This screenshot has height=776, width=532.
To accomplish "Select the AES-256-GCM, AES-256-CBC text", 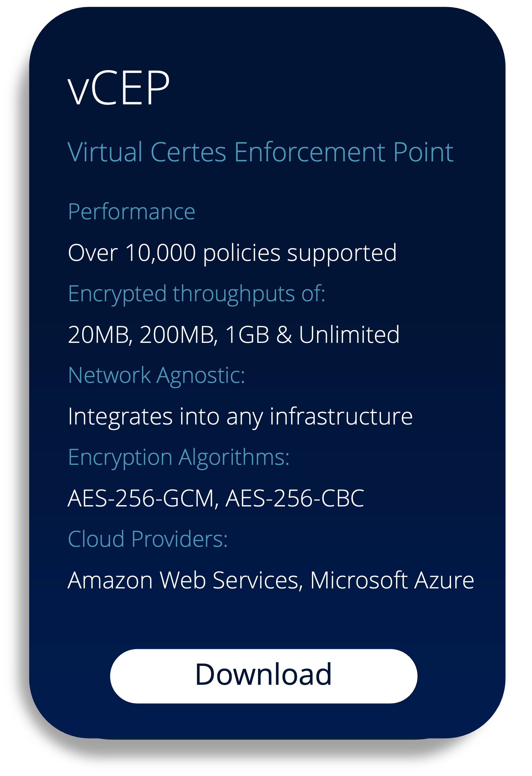I will pyautogui.click(x=216, y=498).
